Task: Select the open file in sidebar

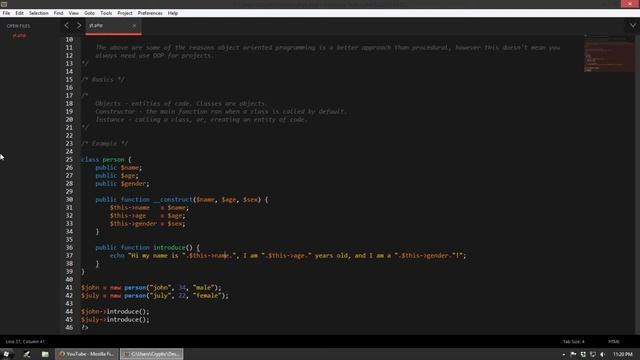Action: tap(19, 36)
